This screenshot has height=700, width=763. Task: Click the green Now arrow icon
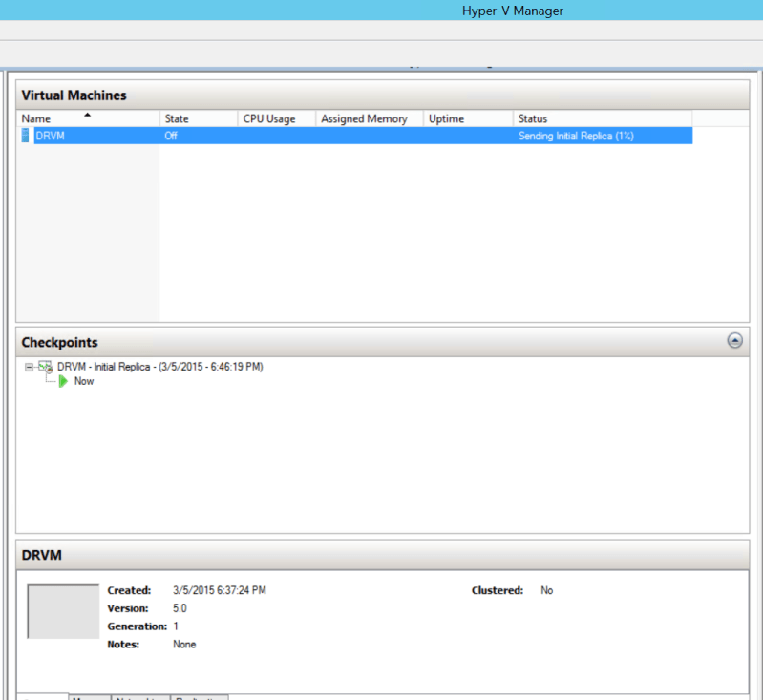(63, 381)
